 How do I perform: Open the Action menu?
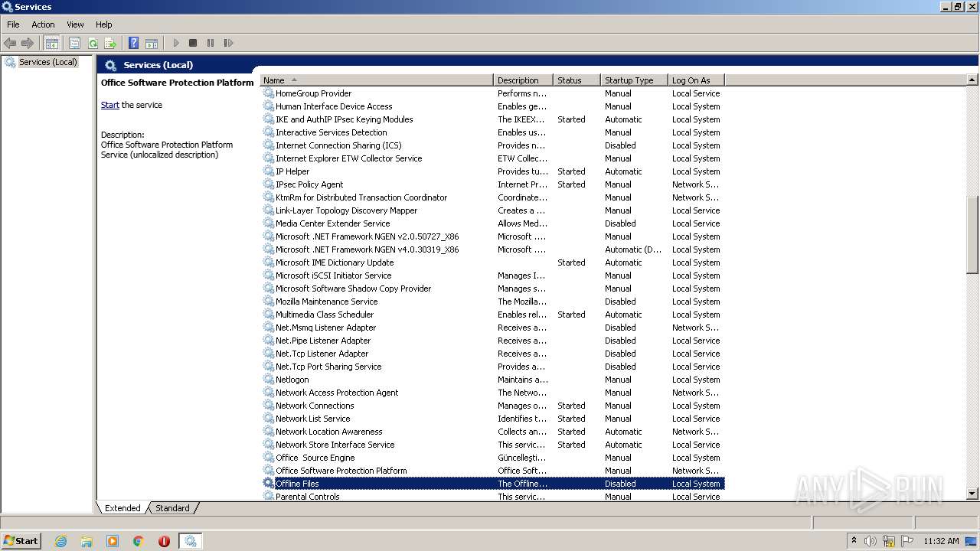point(43,24)
